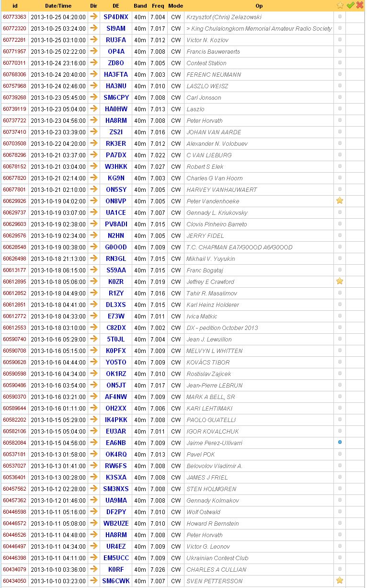The image size is (367, 588).
Task: Click the orange arrow for OH2XX
Action: 94,408
